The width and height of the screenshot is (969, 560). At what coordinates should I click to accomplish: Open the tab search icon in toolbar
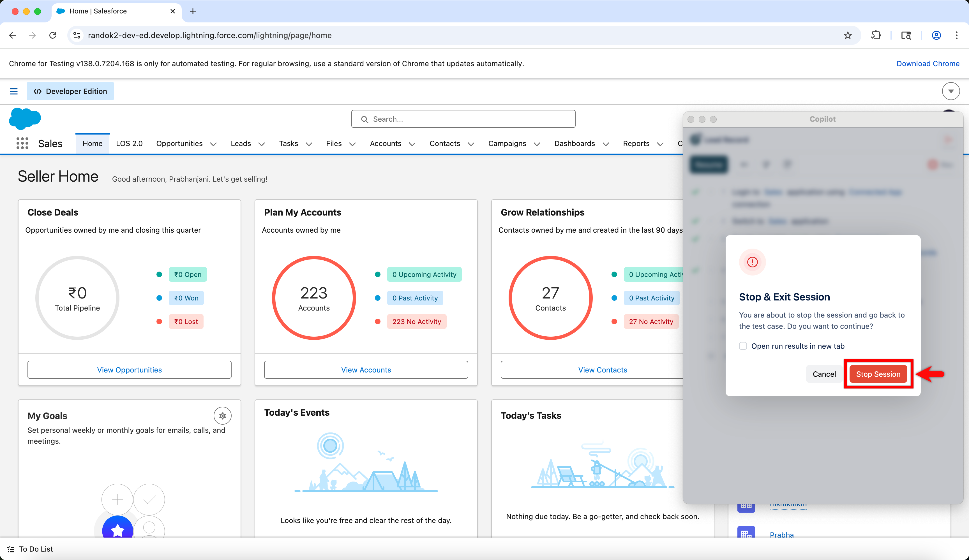pyautogui.click(x=906, y=35)
